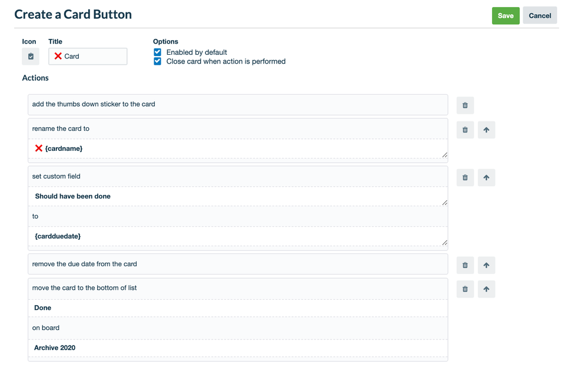The image size is (588, 370).
Task: Cancel creating the card button
Action: (540, 16)
